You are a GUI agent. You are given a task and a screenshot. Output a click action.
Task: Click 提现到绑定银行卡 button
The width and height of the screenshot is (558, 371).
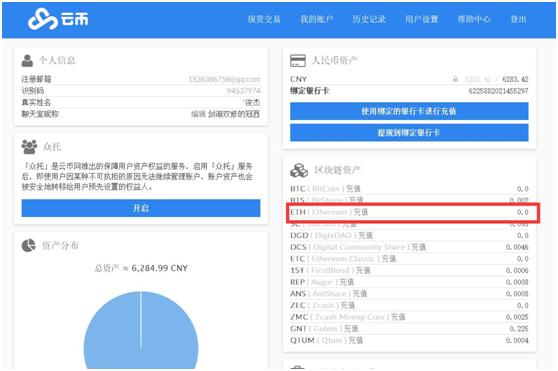point(409,133)
